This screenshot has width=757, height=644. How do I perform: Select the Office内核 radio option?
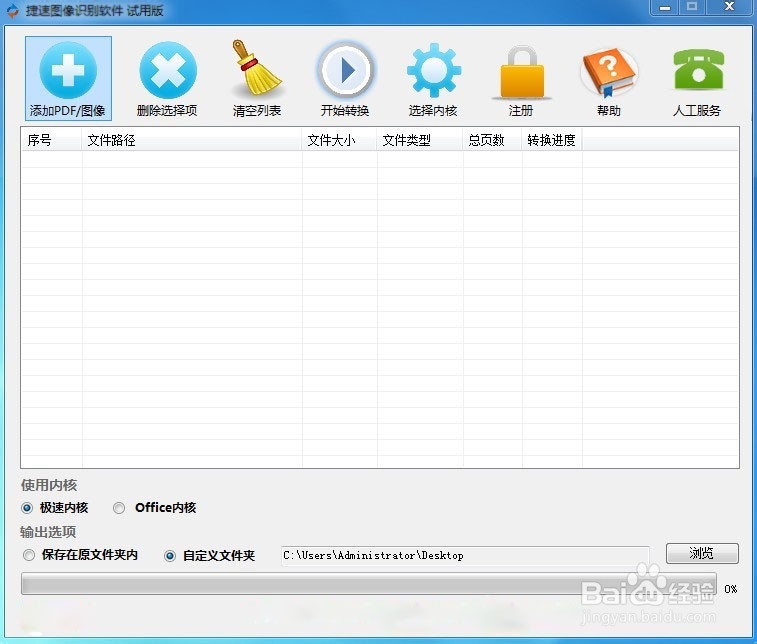[119, 508]
